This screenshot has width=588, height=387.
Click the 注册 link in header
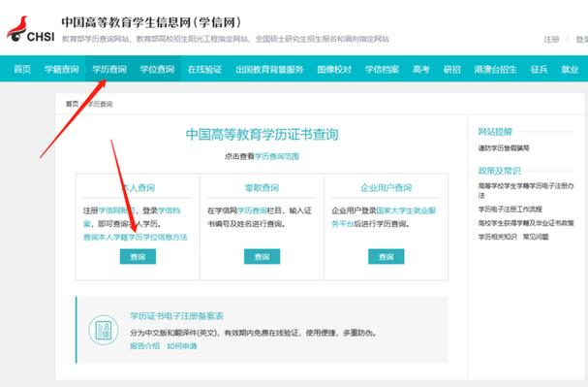pos(551,40)
